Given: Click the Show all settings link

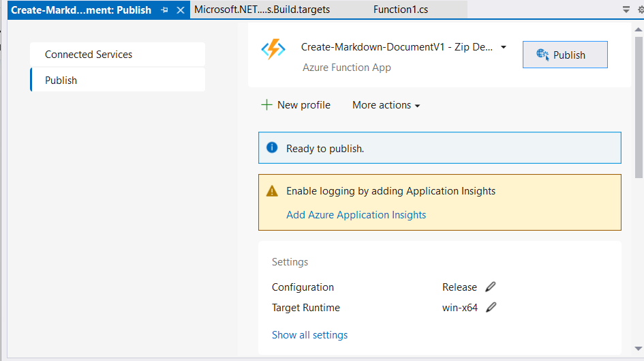Looking at the screenshot, I should tap(309, 334).
